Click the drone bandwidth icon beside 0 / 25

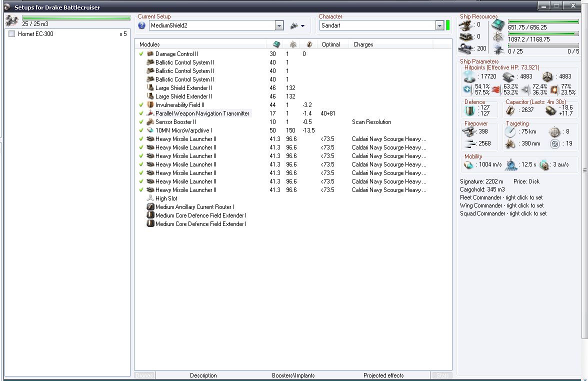[x=498, y=49]
